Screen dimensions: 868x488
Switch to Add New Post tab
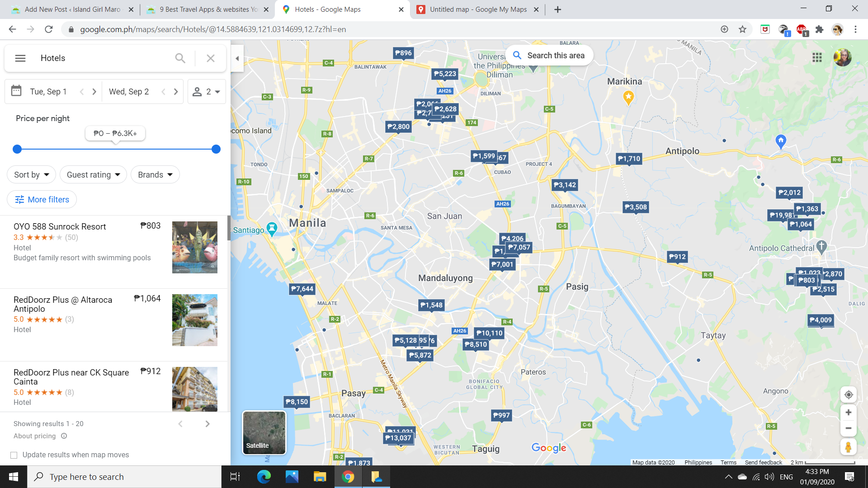pos(71,9)
